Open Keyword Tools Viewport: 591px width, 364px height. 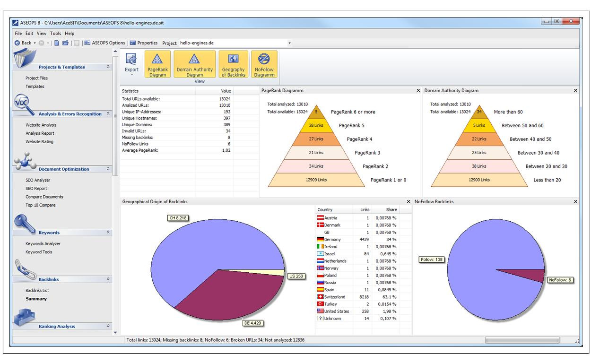click(x=39, y=252)
